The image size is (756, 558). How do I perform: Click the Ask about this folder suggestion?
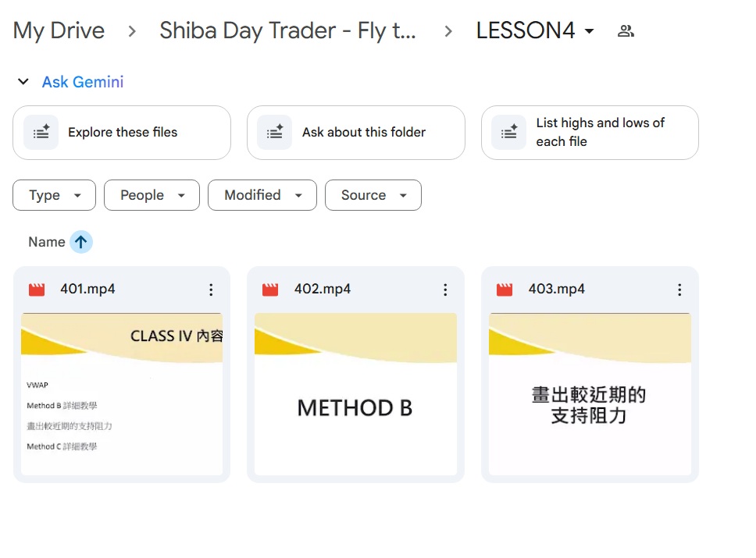[x=356, y=133]
